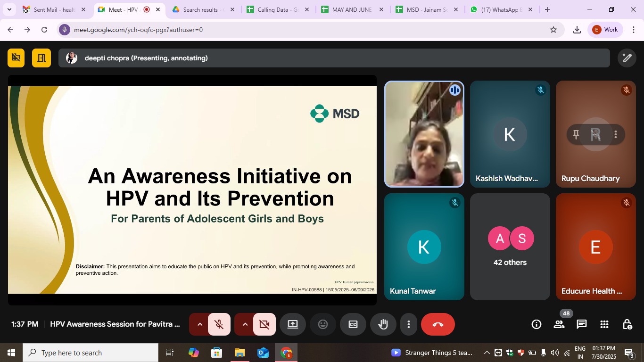Expand video settings arrow beside camera
The width and height of the screenshot is (644, 362).
tap(245, 324)
